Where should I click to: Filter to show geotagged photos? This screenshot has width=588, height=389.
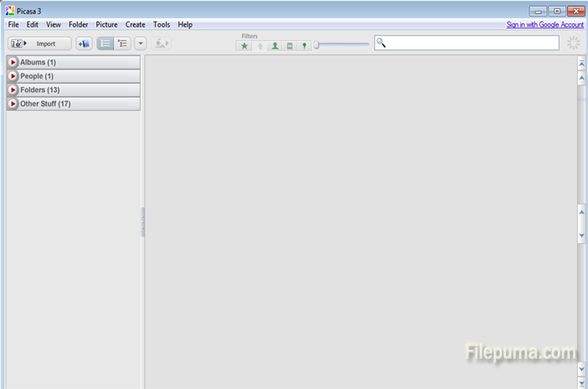click(304, 46)
